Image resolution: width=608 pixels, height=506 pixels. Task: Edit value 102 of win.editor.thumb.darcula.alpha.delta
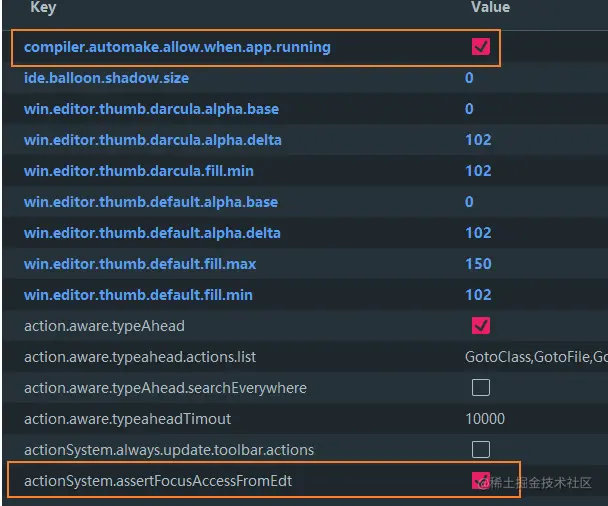tap(478, 140)
